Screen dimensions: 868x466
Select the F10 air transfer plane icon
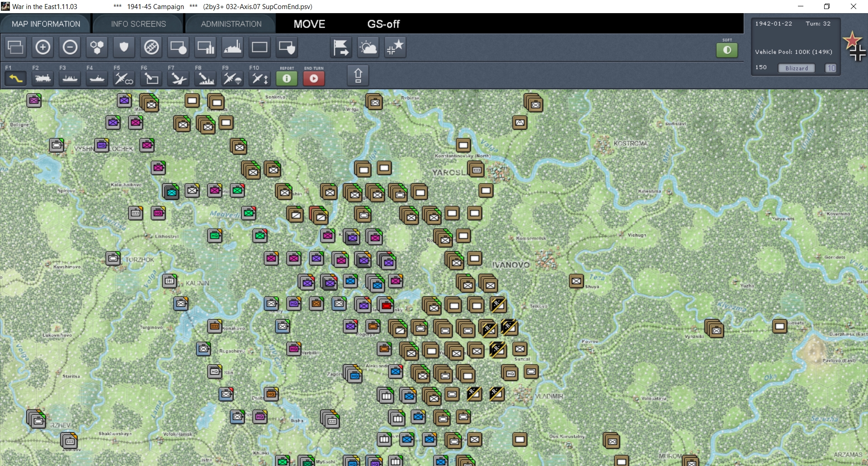(260, 78)
